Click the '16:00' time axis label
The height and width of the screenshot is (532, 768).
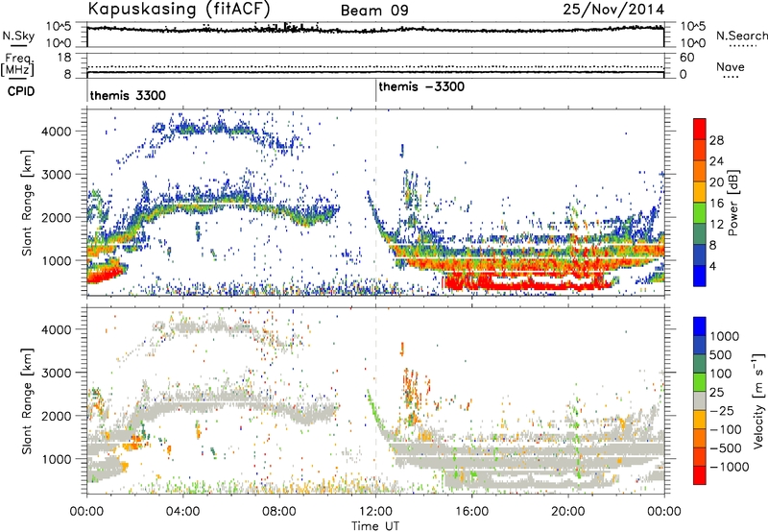pos(471,512)
